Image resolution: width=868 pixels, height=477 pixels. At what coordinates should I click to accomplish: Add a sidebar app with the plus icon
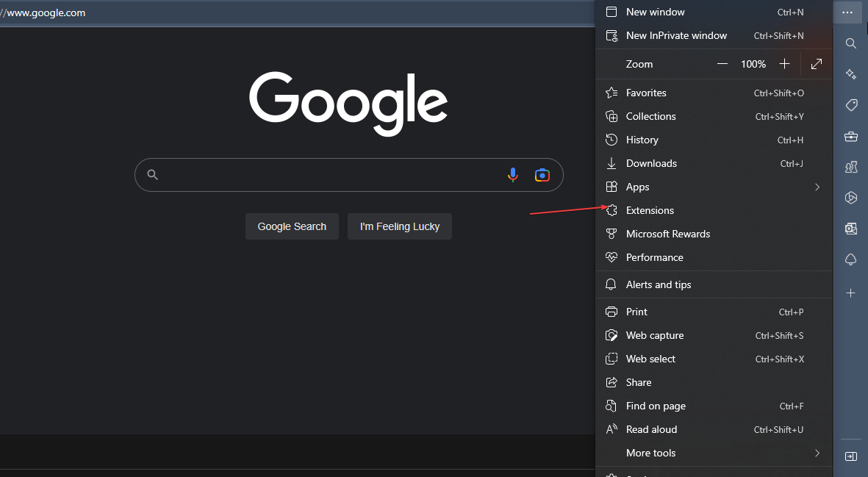click(x=851, y=293)
